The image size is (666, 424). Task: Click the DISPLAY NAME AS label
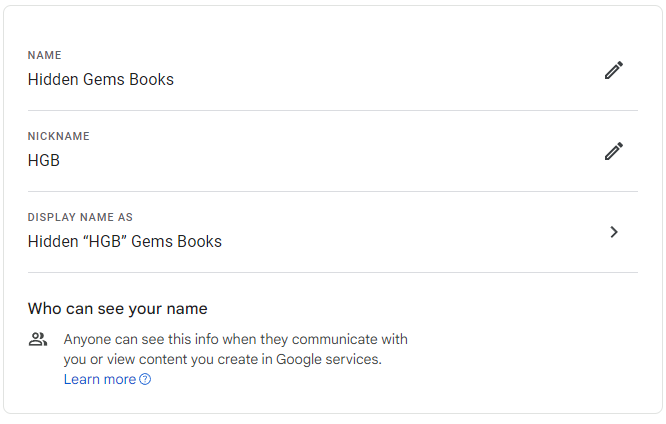click(x=80, y=217)
